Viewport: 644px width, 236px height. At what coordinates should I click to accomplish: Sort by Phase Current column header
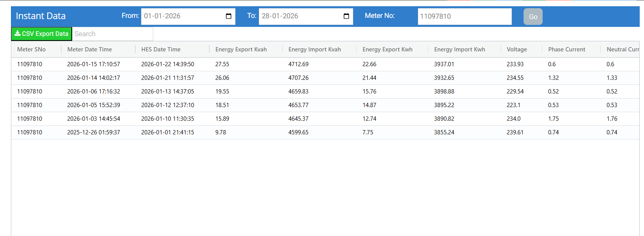point(567,49)
